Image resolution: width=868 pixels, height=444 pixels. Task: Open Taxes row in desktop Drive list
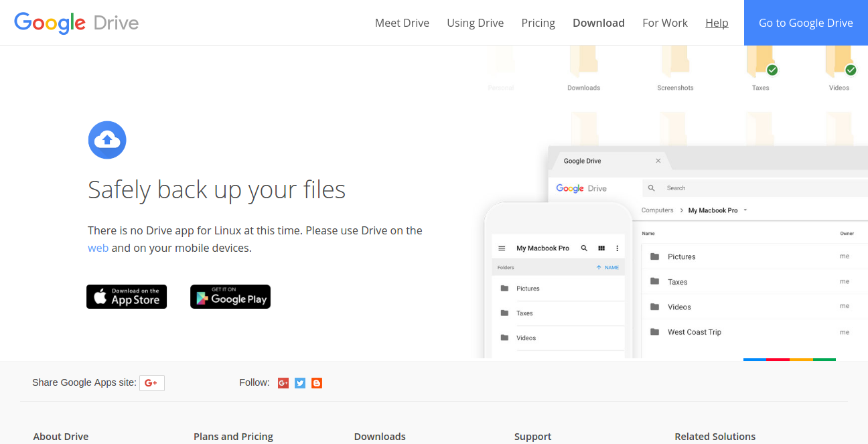pos(755,282)
